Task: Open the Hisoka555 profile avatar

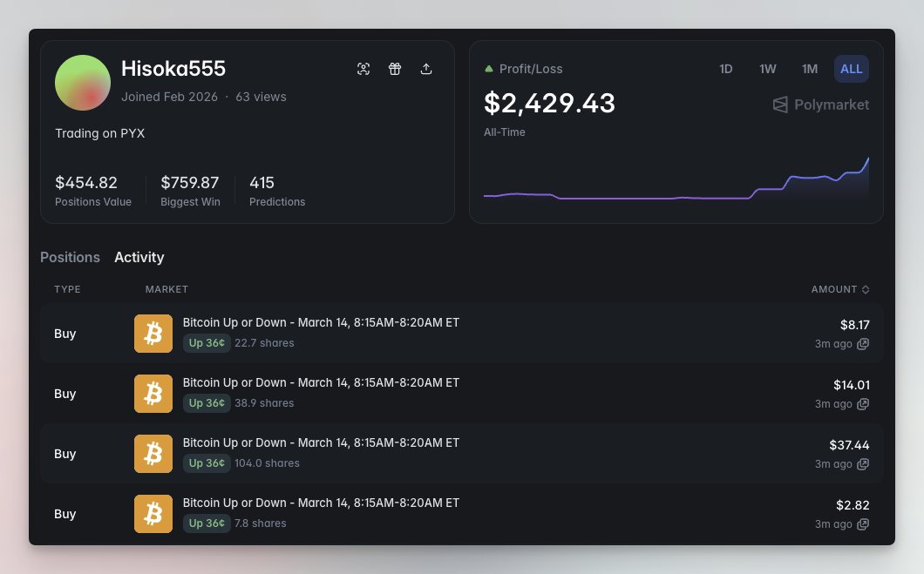Action: coord(83,83)
